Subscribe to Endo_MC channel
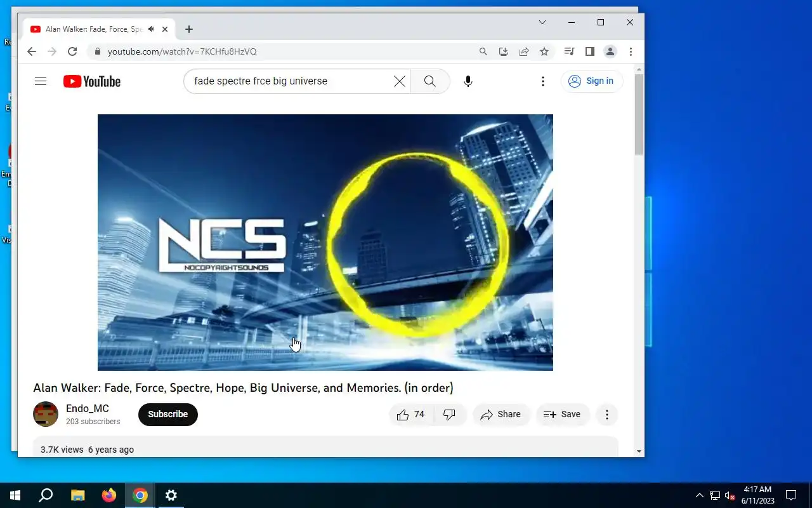Screen dimensions: 812x508 point(168,415)
